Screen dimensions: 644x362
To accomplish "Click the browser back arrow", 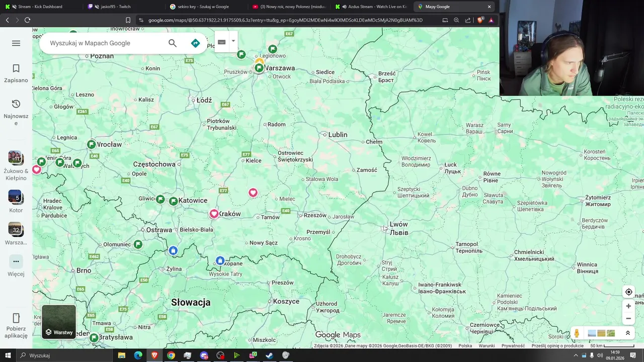I will point(7,20).
